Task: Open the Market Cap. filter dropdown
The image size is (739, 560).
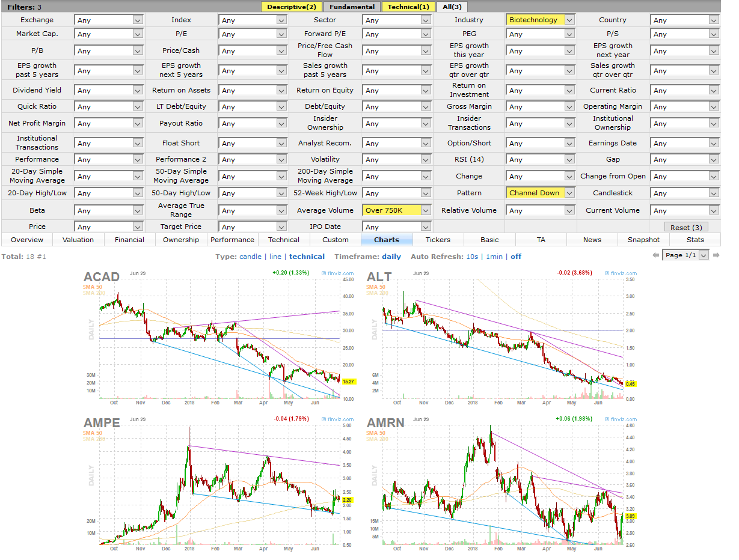Action: click(x=108, y=34)
